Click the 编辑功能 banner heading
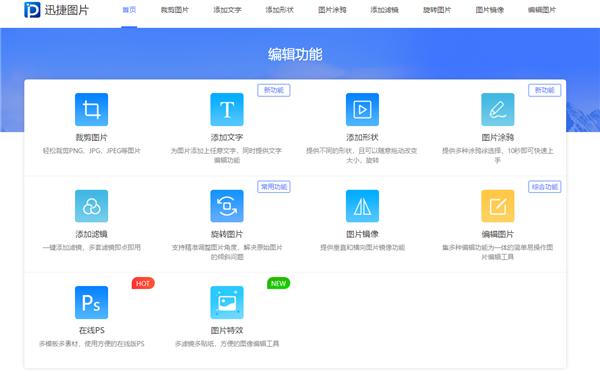This screenshot has width=600, height=372. tap(295, 54)
